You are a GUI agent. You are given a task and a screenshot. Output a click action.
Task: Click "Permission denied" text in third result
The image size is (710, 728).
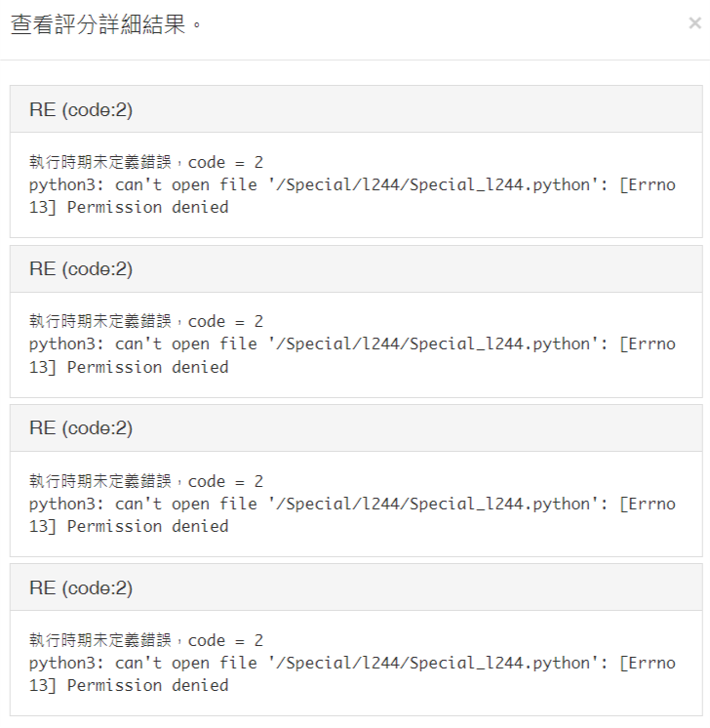[147, 526]
